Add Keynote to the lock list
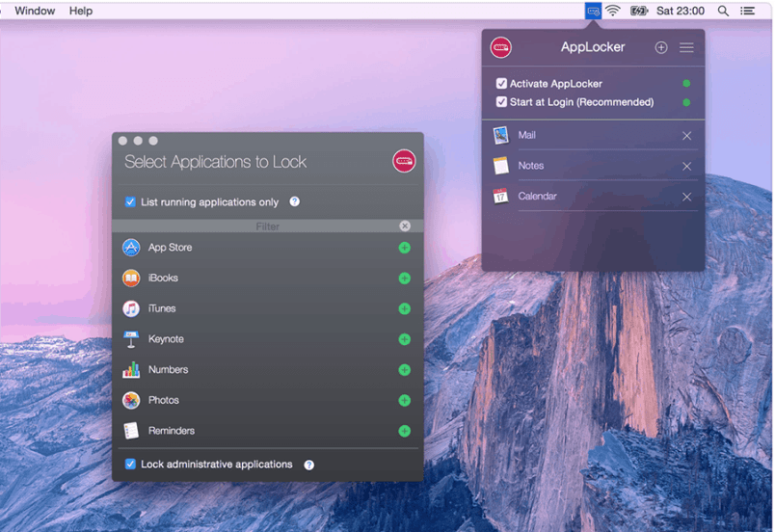775x532 pixels. (x=404, y=339)
